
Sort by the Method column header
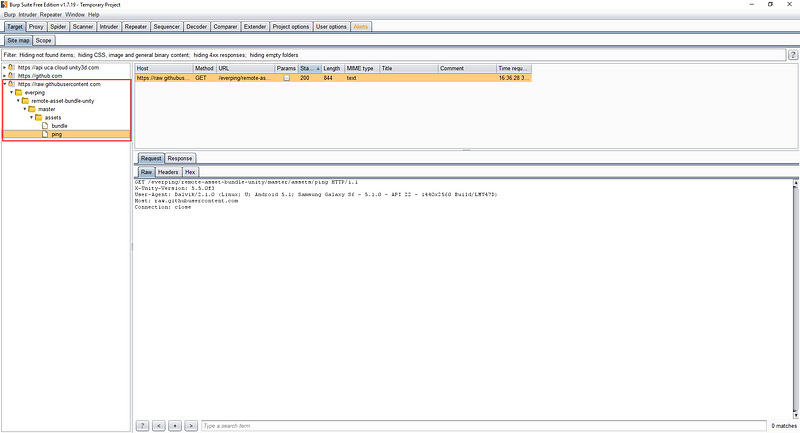(x=204, y=68)
